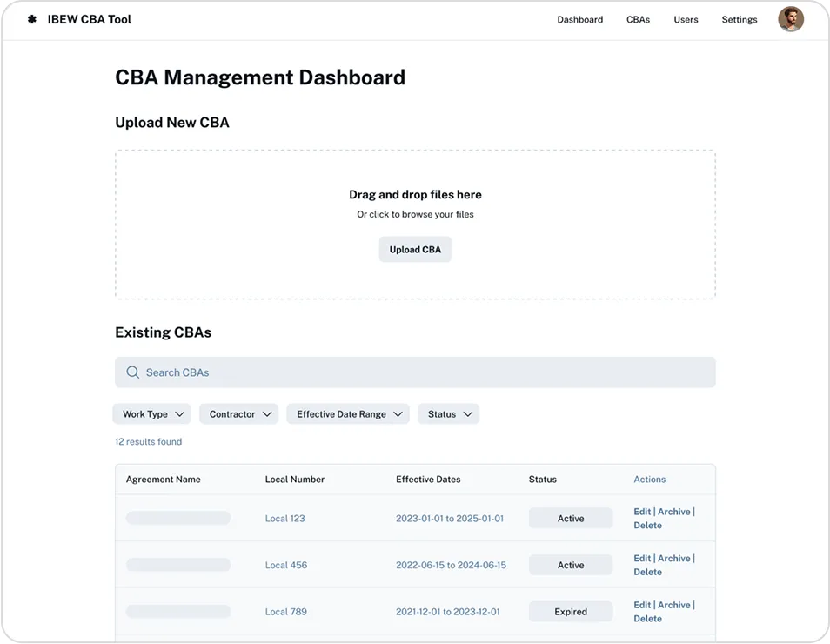
Task: Click the Local 123 cell
Action: coord(284,519)
